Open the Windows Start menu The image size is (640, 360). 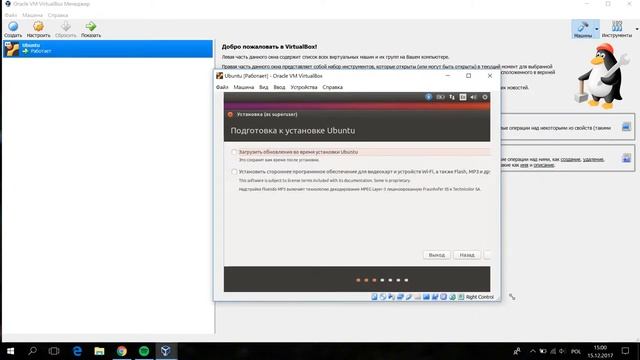coord(11,351)
